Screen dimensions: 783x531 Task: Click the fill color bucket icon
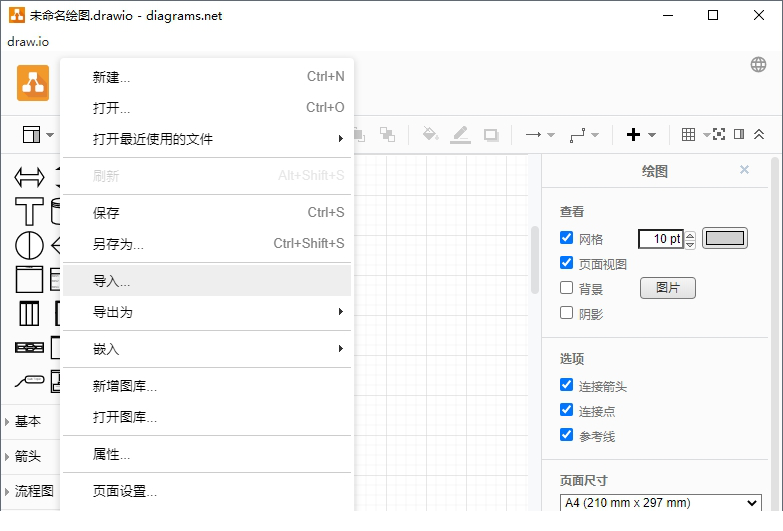(430, 134)
